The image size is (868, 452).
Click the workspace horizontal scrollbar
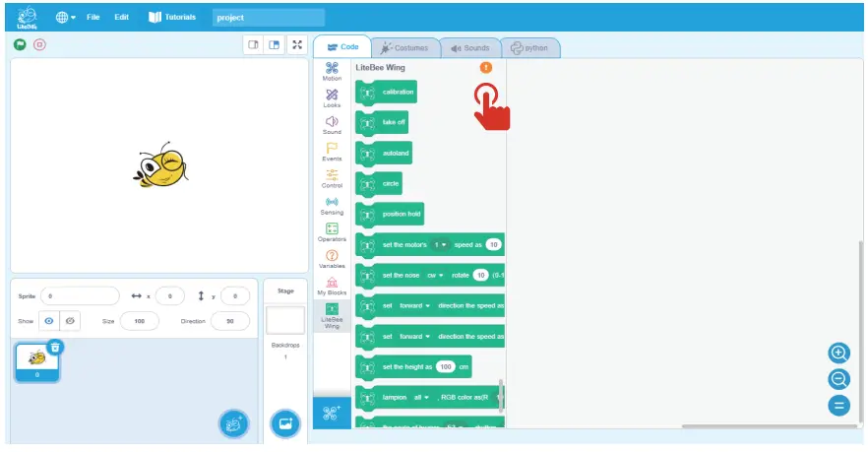tap(770, 426)
